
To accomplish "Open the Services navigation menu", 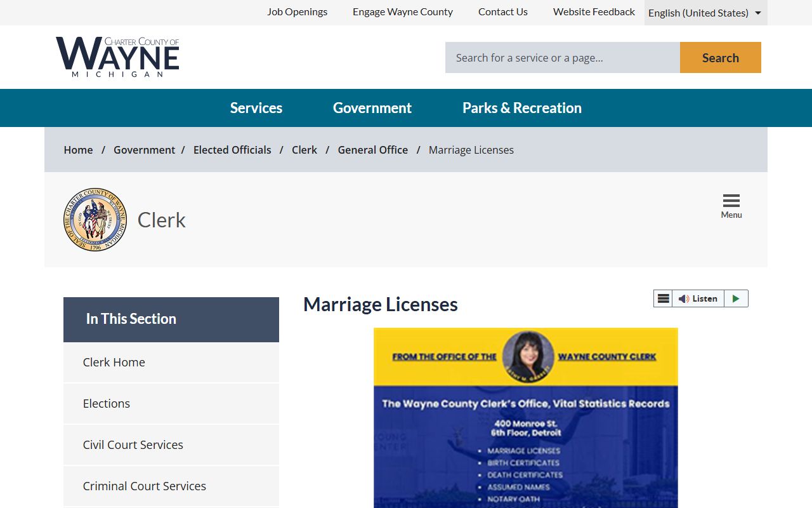I will [256, 108].
